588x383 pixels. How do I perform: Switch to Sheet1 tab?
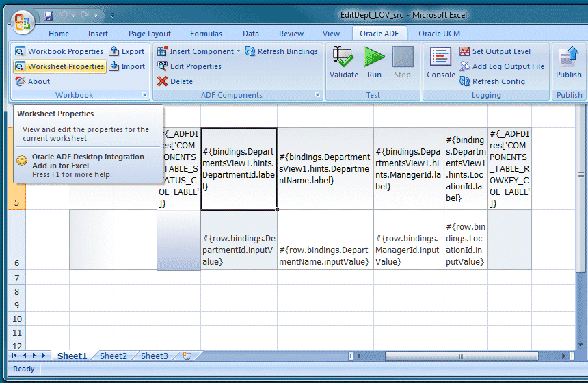72,356
